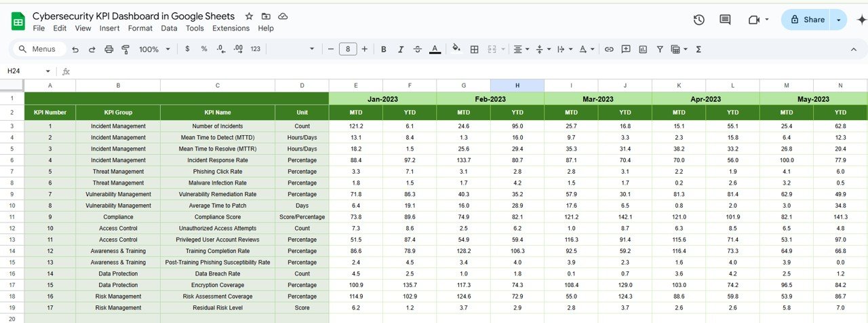Viewport: 868px width, 323px height.
Task: Open text wrapping dropdown
Action: 564,49
